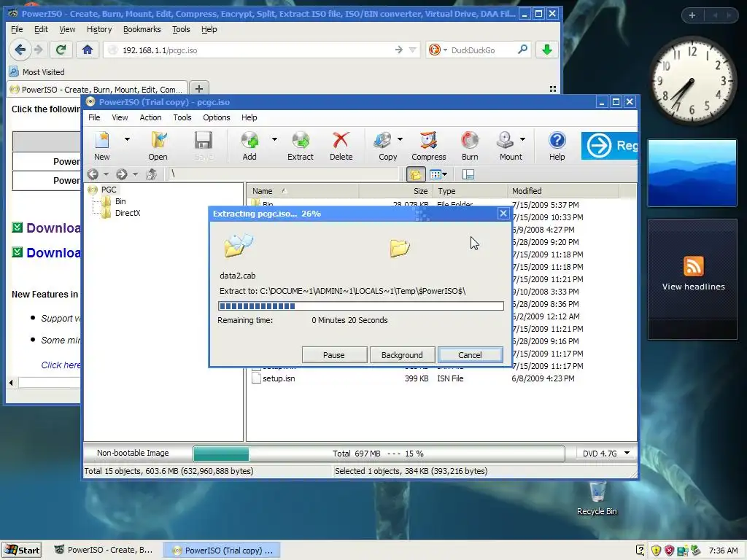747x560 pixels.
Task: Open PowerISO Options menu
Action: pos(216,117)
